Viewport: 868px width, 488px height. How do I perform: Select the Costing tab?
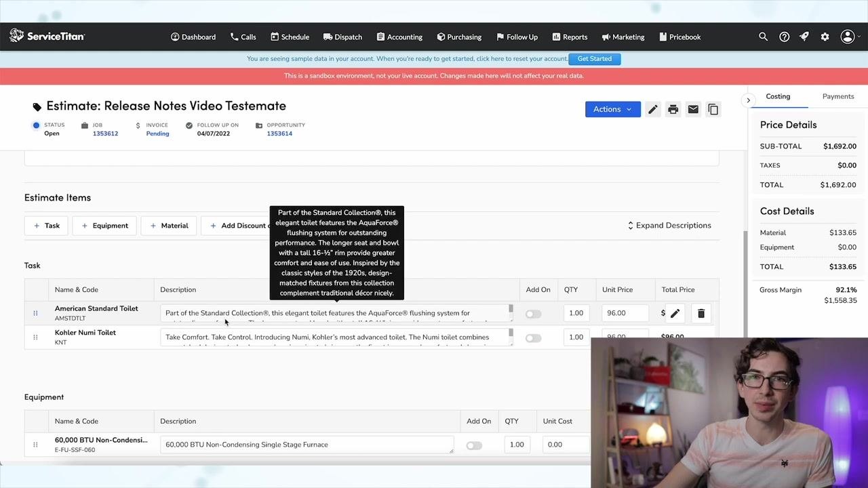pyautogui.click(x=778, y=96)
